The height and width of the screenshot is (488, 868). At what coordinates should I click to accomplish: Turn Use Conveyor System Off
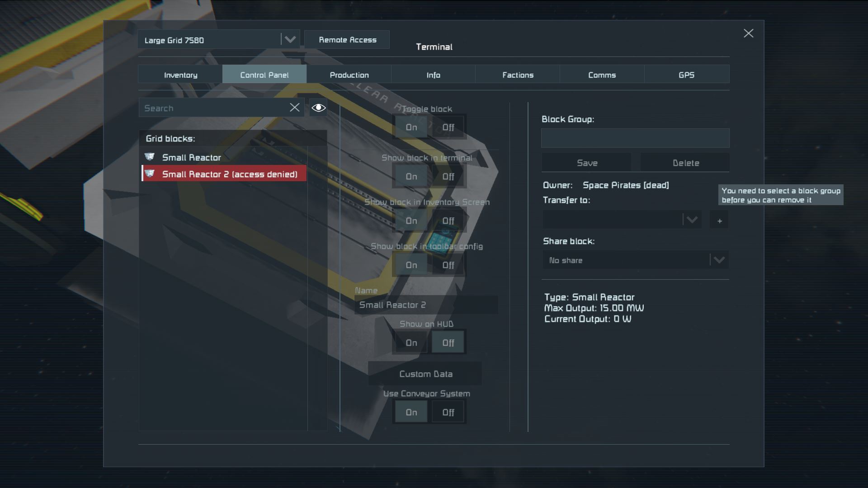(x=448, y=412)
